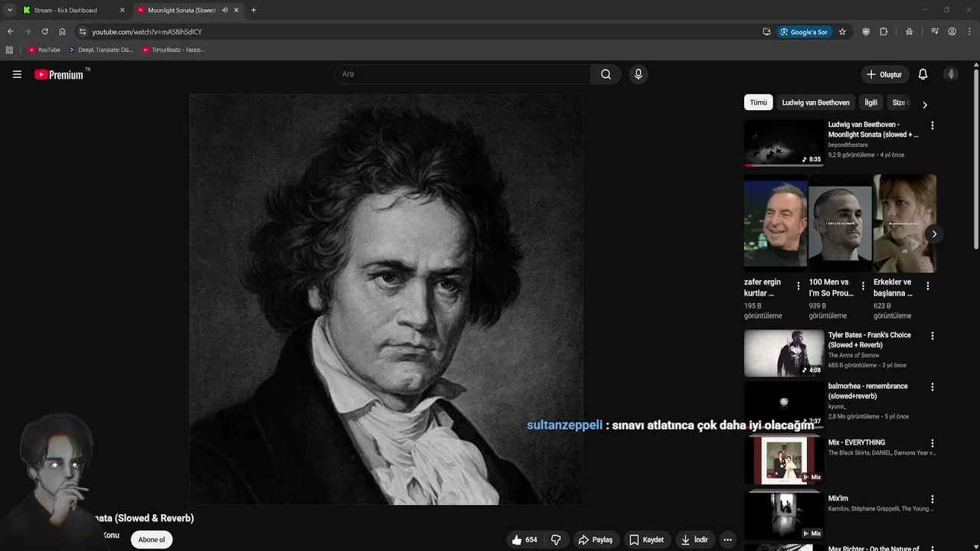This screenshot has height=551, width=980.
Task: Open options for Mix'im playlist
Action: pos(932,499)
